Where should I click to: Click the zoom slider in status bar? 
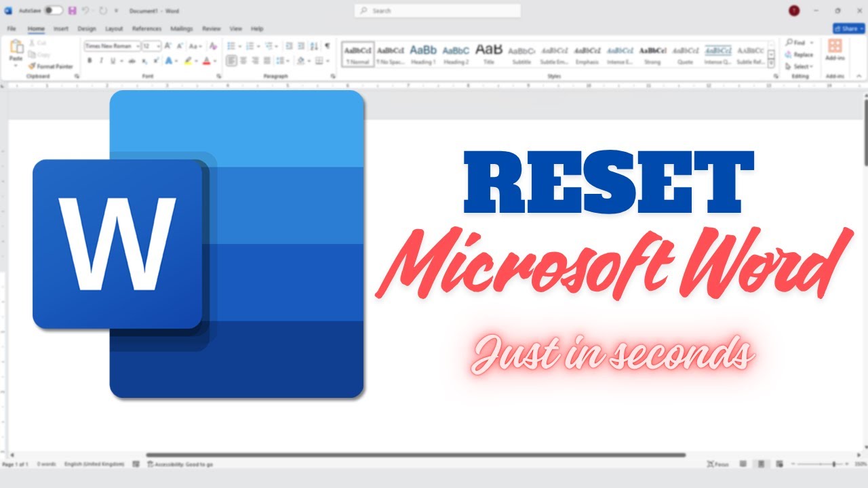click(x=821, y=464)
